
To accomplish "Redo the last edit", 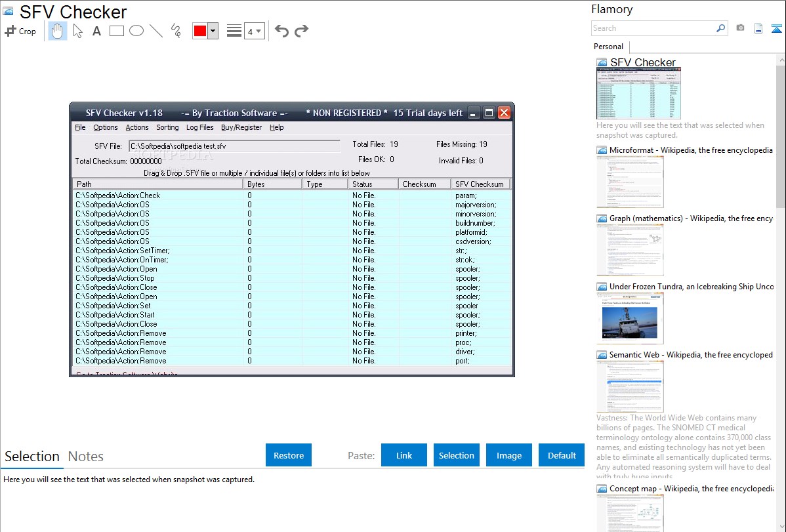I will 301,31.
